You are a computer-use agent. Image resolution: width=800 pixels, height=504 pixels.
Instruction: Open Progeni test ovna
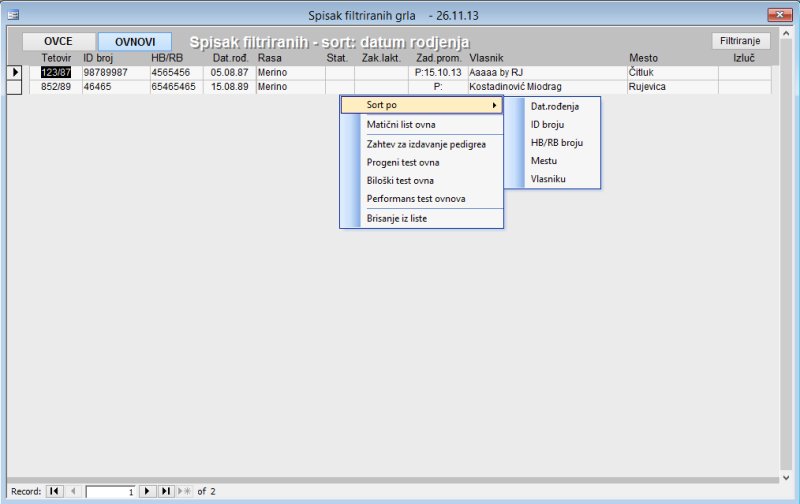403,162
